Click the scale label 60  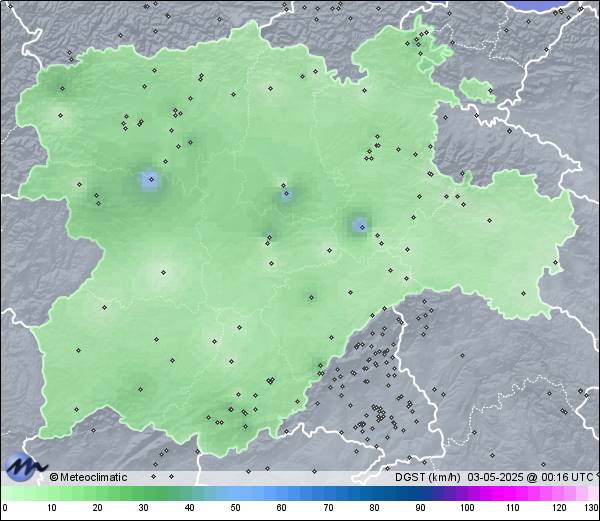coord(282,508)
